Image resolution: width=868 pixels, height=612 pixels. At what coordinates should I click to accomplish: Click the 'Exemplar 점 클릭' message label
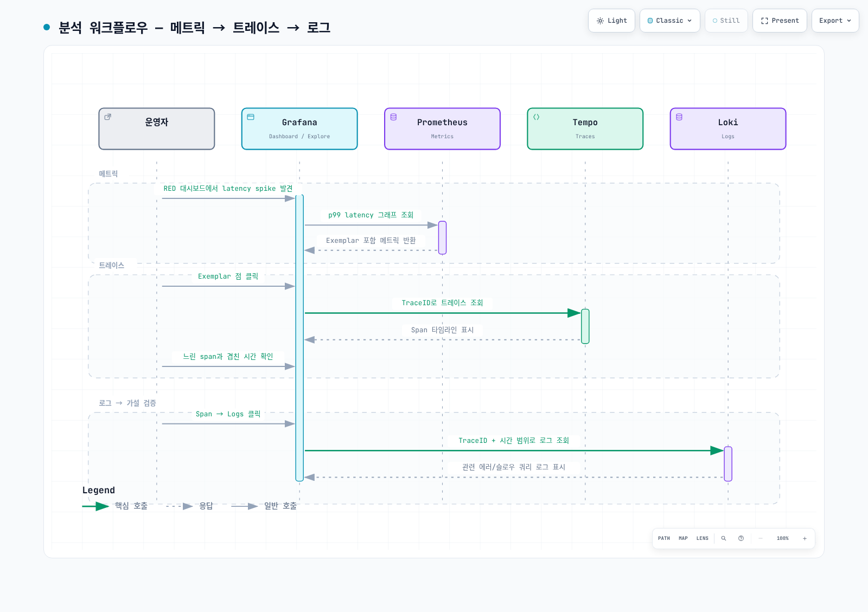coord(228,276)
